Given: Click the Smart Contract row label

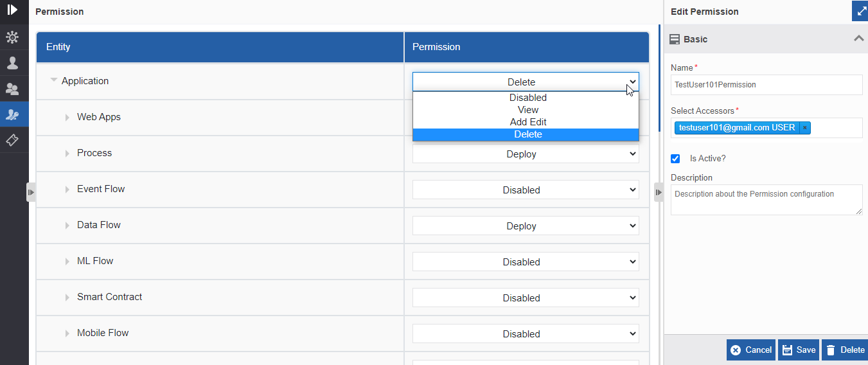Looking at the screenshot, I should coord(110,297).
